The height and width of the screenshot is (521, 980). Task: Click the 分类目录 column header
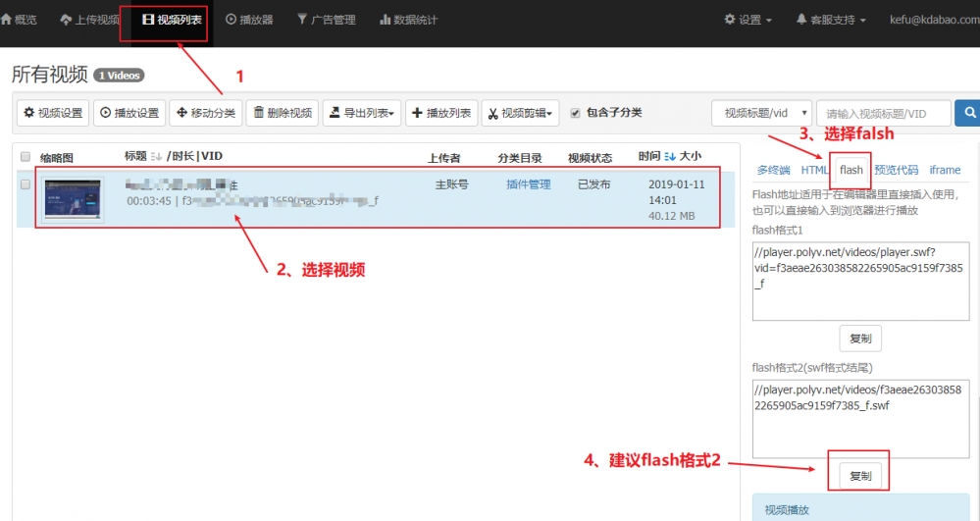pos(519,158)
